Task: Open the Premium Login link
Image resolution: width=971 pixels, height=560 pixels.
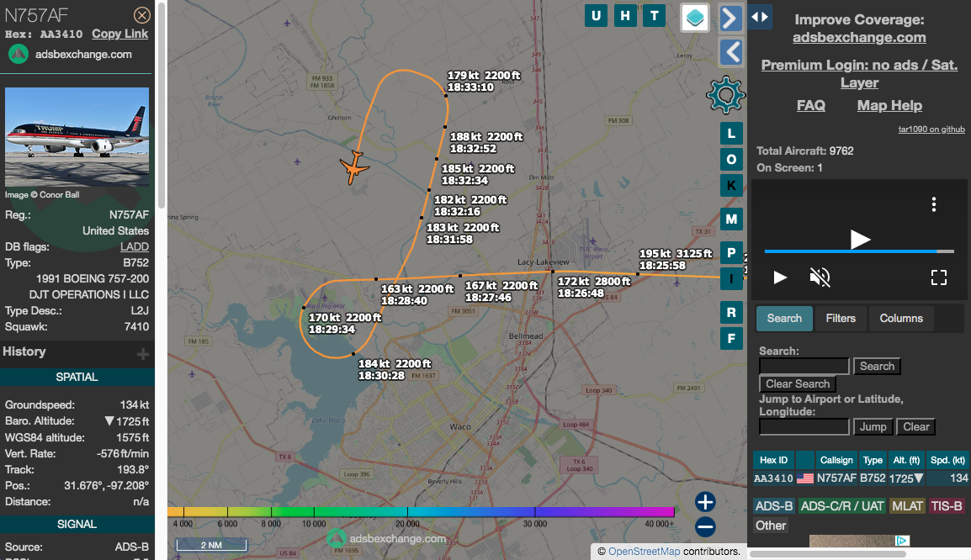Action: pos(859,74)
